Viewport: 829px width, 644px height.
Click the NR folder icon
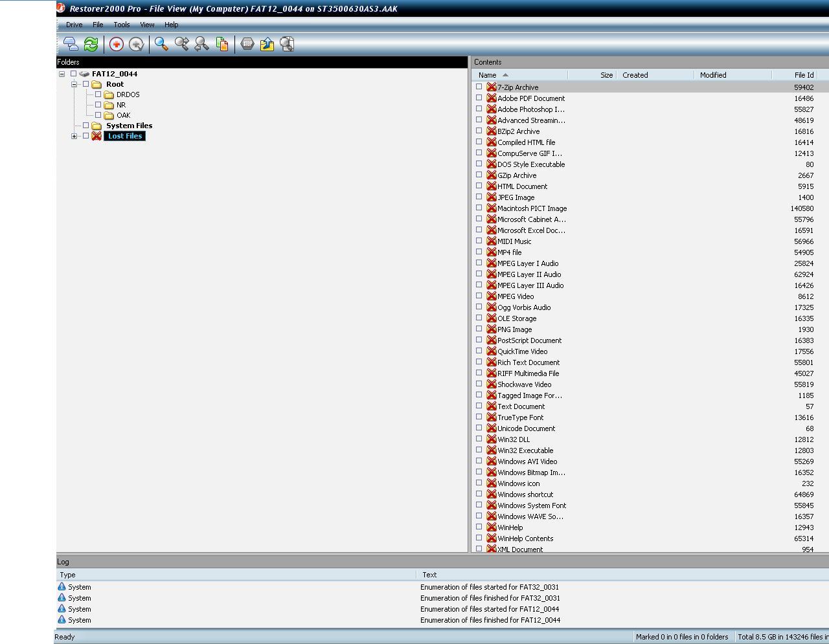tap(109, 105)
